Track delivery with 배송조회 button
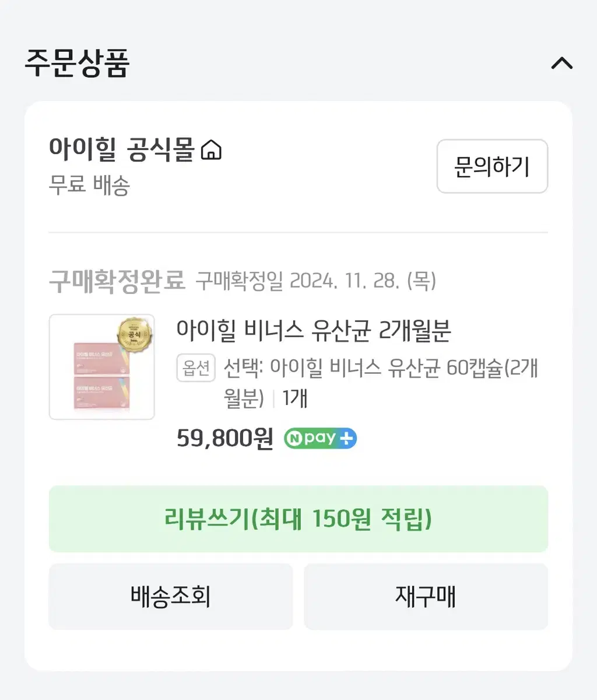Image resolution: width=597 pixels, height=700 pixels. coord(171,596)
